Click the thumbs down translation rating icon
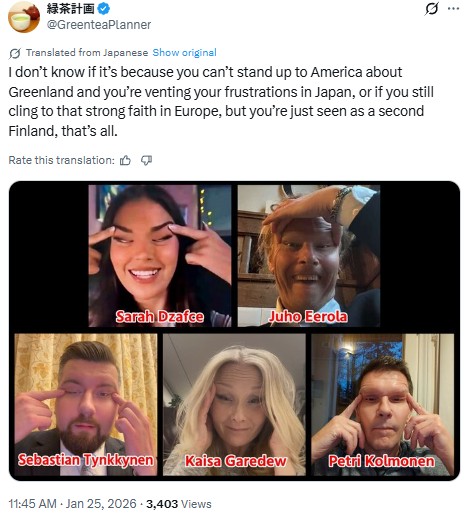 pyautogui.click(x=146, y=161)
